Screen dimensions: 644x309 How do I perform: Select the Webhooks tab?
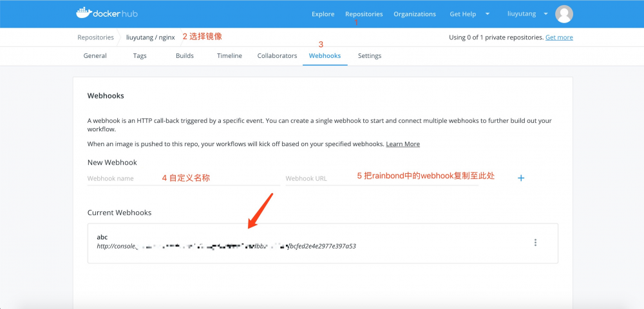click(x=325, y=56)
